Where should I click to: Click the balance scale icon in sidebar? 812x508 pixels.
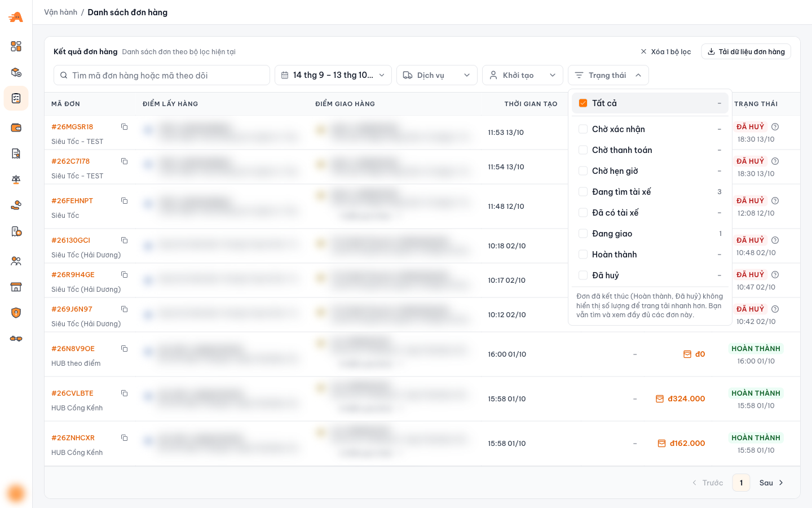[x=16, y=179]
